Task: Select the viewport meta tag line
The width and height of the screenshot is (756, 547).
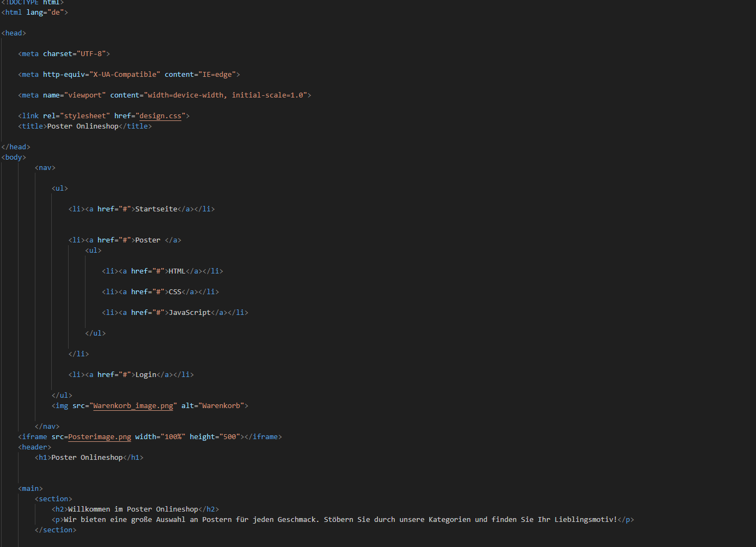Action: (163, 95)
